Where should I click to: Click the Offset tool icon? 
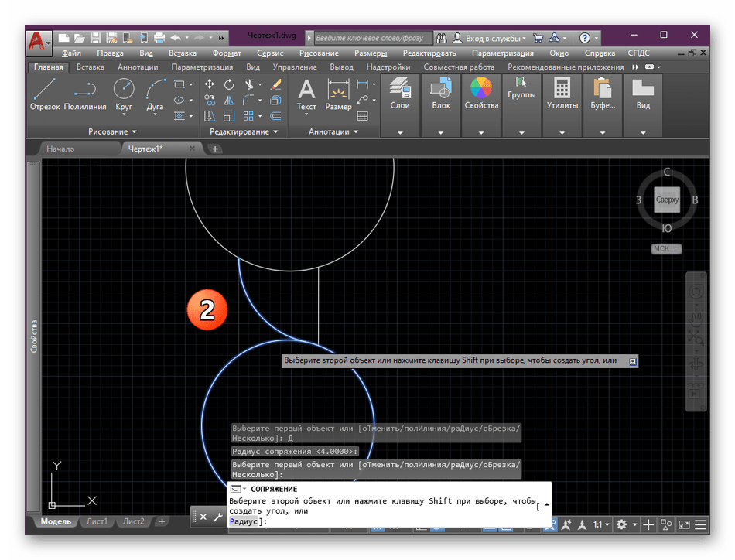[276, 116]
